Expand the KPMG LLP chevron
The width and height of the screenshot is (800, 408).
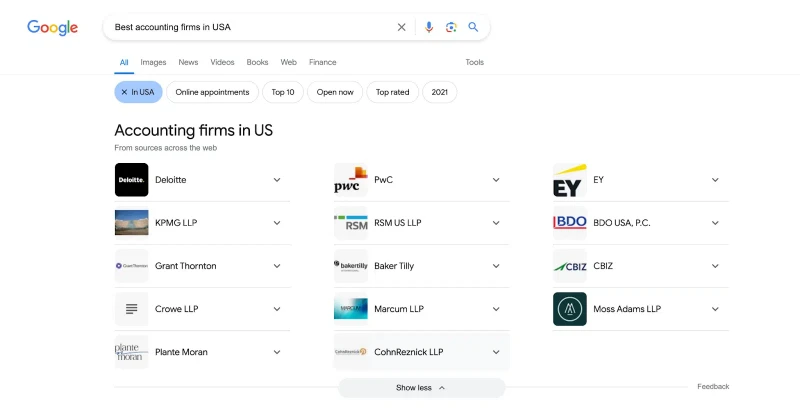click(277, 223)
